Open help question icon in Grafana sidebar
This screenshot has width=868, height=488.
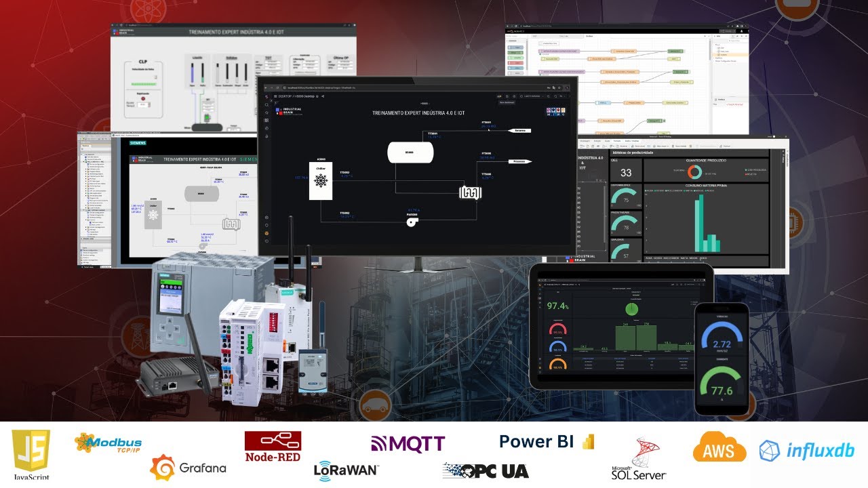tap(267, 241)
